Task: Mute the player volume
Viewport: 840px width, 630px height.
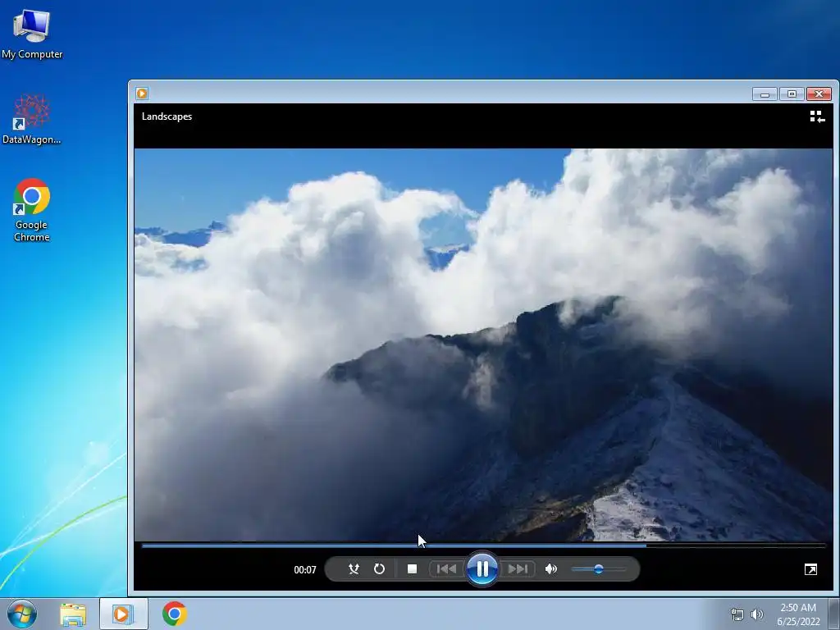Action: pos(550,569)
